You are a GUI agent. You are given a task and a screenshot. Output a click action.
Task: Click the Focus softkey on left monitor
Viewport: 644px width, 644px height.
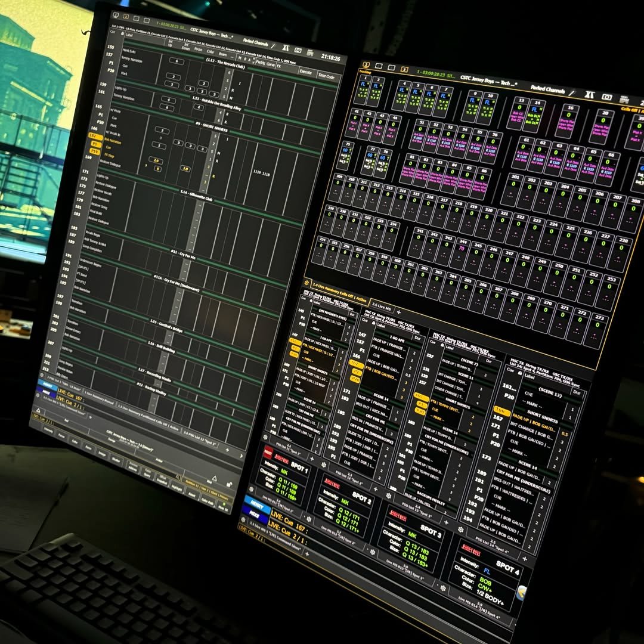coord(61,435)
